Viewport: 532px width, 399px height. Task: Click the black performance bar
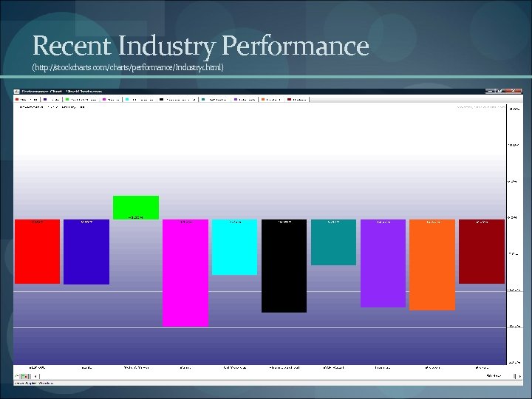(x=284, y=266)
